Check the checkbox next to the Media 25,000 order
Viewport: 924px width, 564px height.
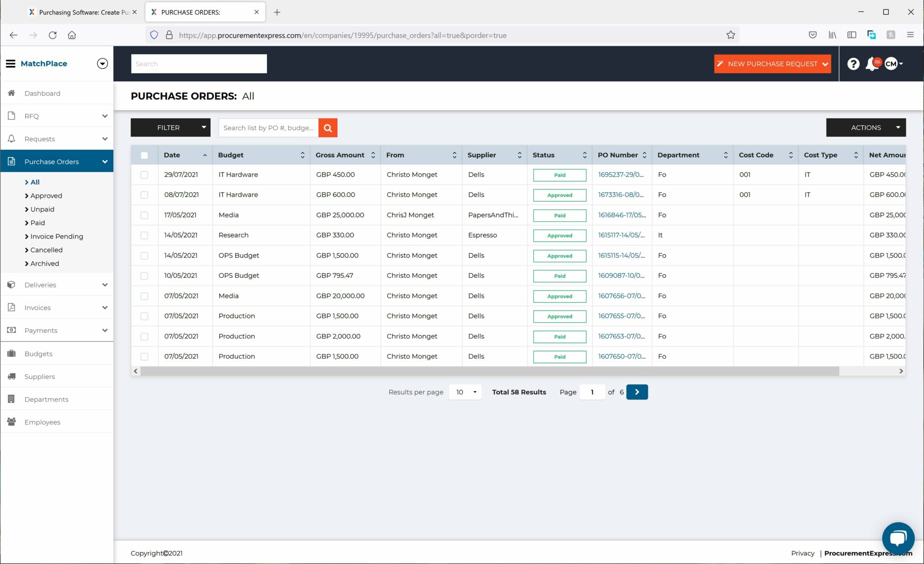[x=144, y=215]
